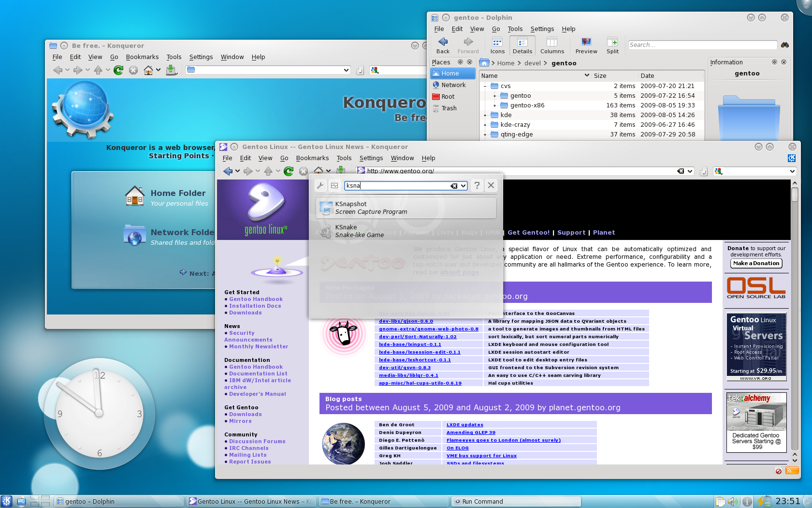This screenshot has width=812, height=508.
Task: Toggle Split view in Dolphin
Action: pos(612,45)
